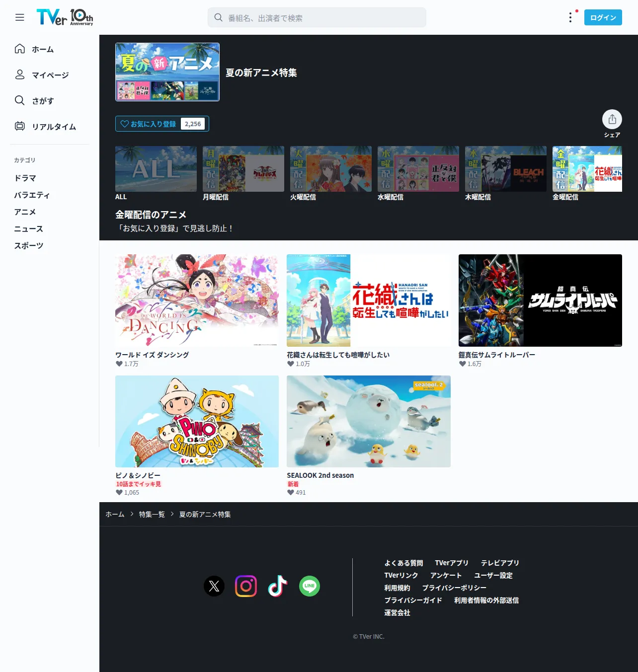Click the 夏の新アニメ特集 breadcrumb text
The width and height of the screenshot is (638, 672).
[205, 514]
